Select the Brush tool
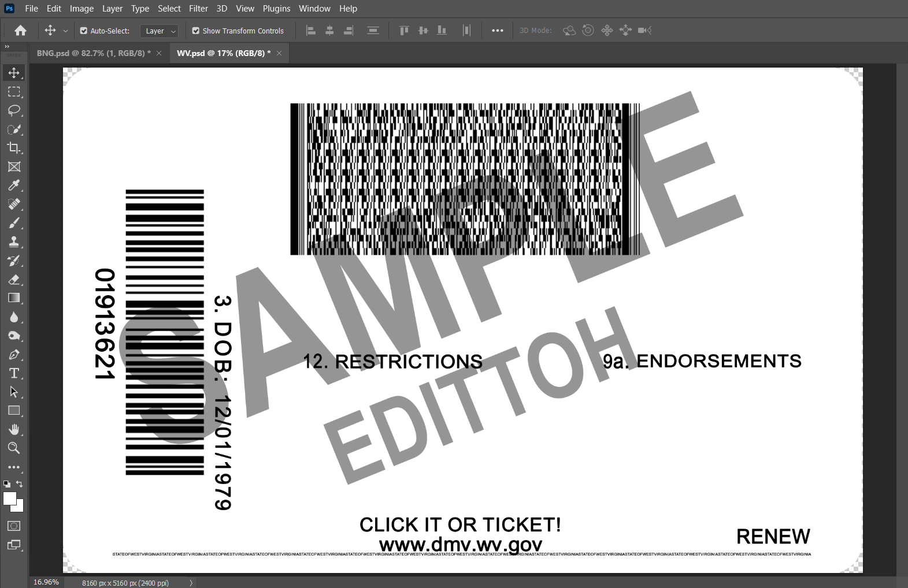908x588 pixels. click(14, 223)
